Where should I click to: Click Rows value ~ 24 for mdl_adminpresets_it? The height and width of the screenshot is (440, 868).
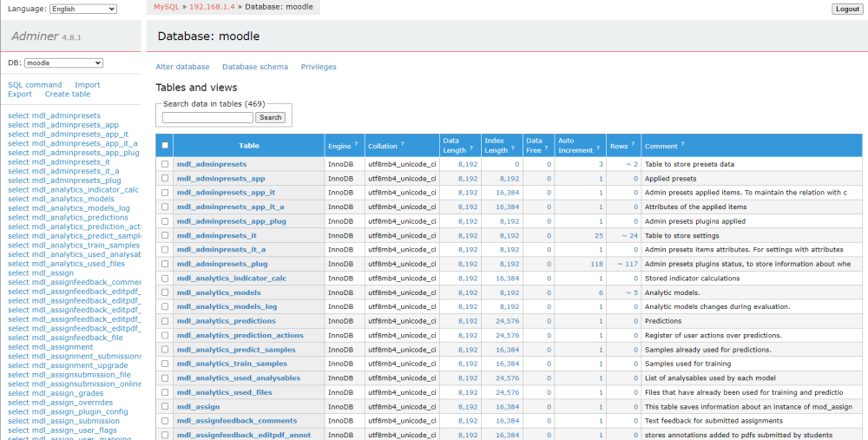(629, 236)
